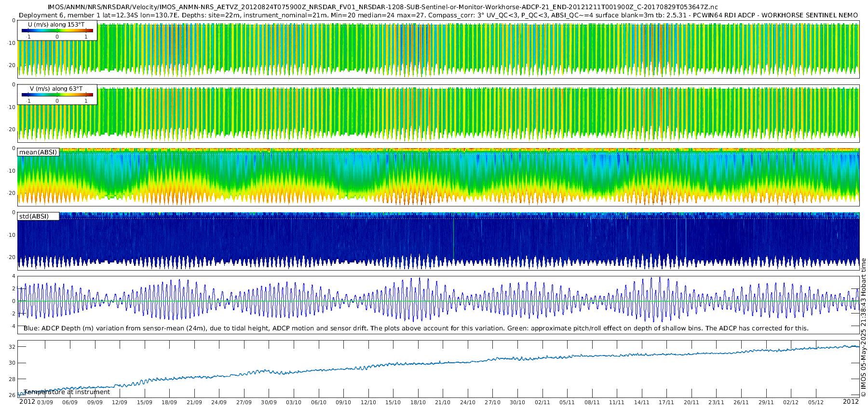Click the 'U (m/s) along 153°T' title

pyautogui.click(x=56, y=25)
